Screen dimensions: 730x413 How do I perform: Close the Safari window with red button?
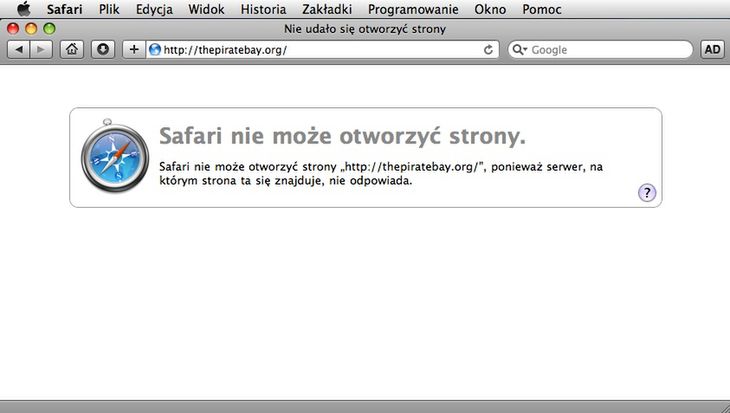pyautogui.click(x=13, y=29)
